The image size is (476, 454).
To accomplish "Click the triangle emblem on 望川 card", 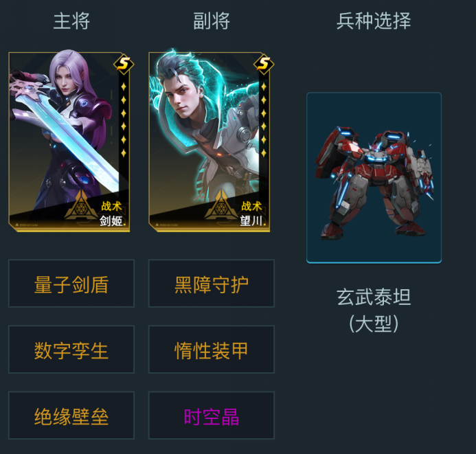I will 221,205.
